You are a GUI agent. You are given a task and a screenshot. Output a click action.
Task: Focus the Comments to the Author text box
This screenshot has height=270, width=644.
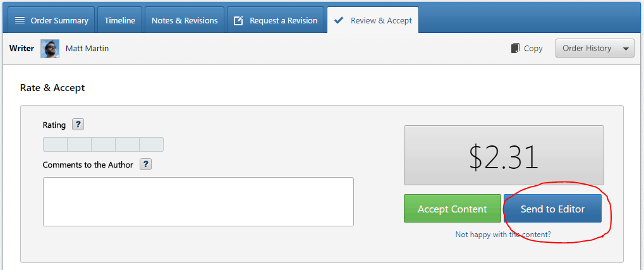(x=198, y=201)
